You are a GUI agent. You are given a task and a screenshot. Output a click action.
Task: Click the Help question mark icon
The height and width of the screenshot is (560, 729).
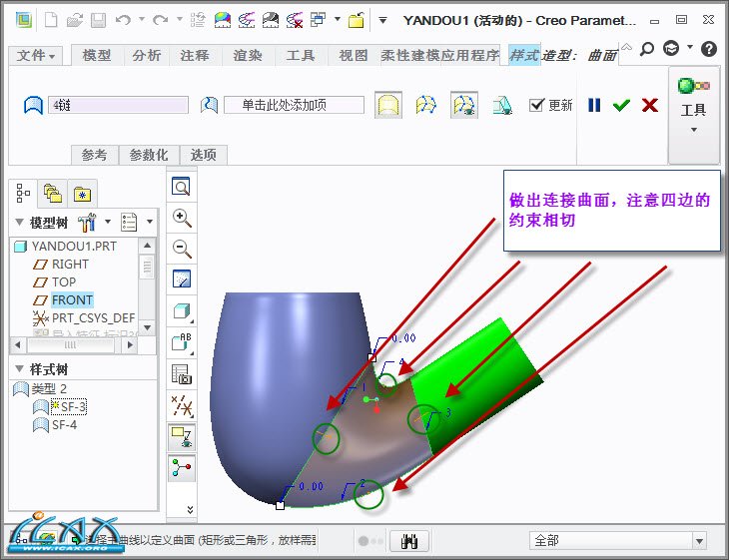(709, 48)
